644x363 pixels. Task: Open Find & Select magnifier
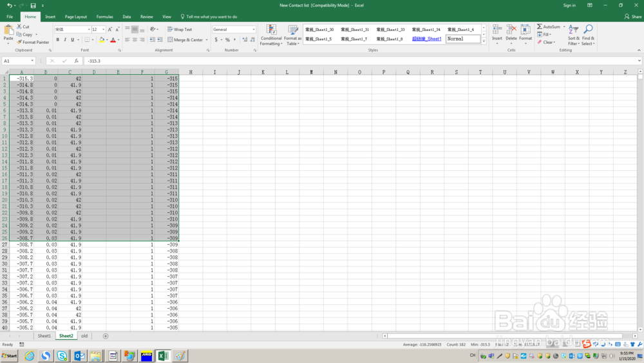click(x=588, y=35)
